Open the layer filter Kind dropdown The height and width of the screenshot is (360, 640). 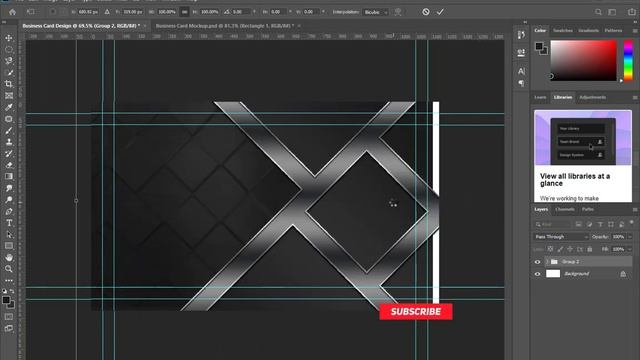[x=553, y=224]
